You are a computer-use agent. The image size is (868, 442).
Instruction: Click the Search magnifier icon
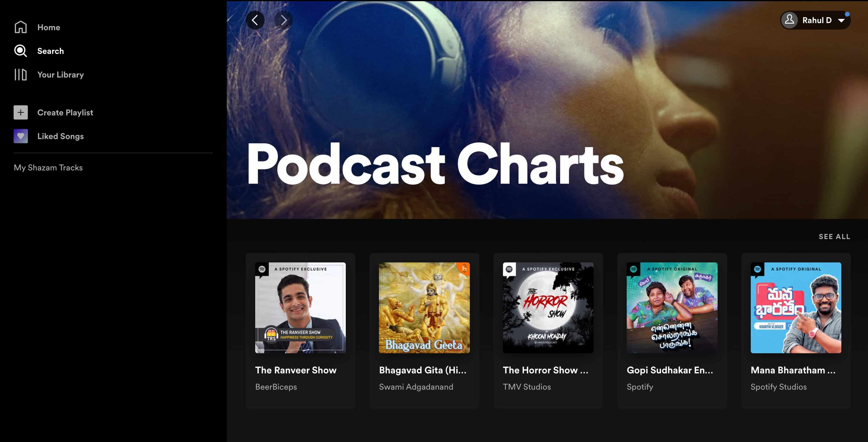(20, 51)
